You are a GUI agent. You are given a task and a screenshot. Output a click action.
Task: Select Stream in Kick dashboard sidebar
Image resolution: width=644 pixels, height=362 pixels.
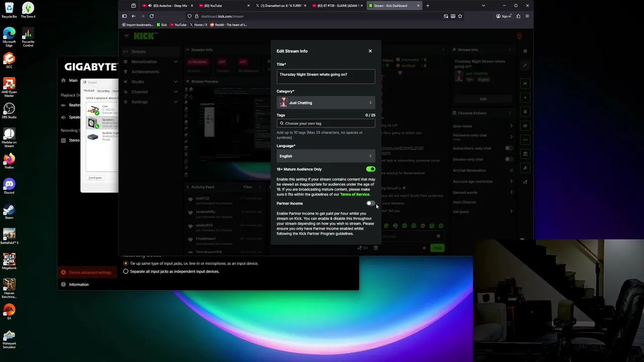click(x=150, y=51)
